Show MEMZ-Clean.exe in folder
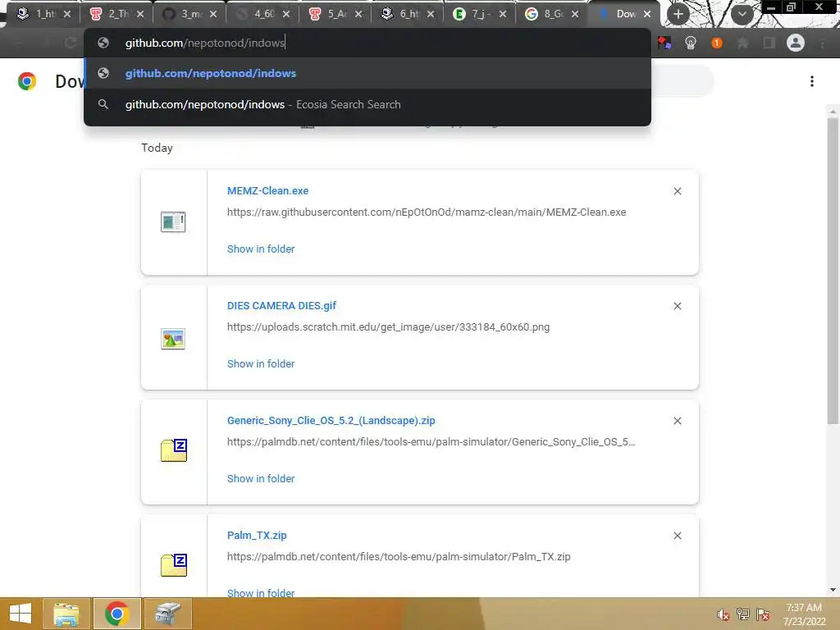 [x=261, y=249]
